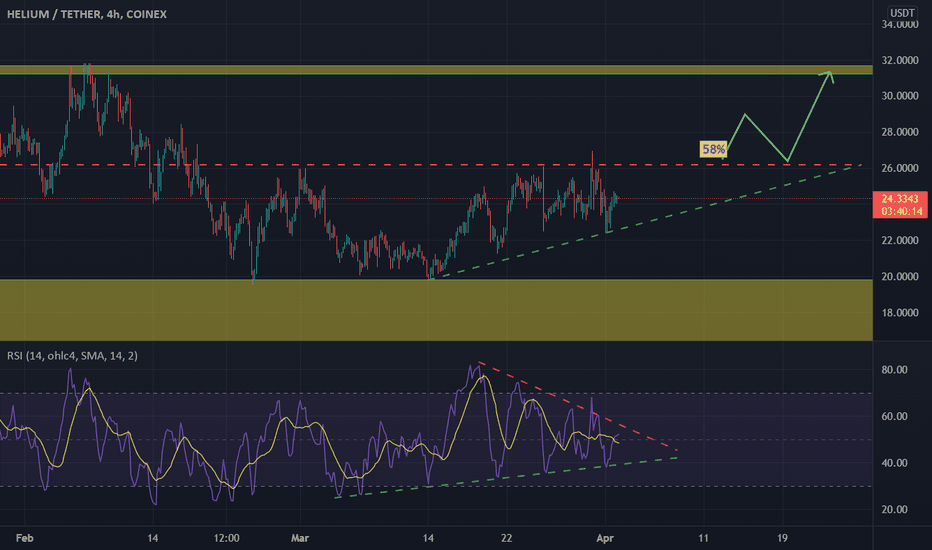
Task: Click the 20.0000 price axis label
Action: pyautogui.click(x=900, y=276)
